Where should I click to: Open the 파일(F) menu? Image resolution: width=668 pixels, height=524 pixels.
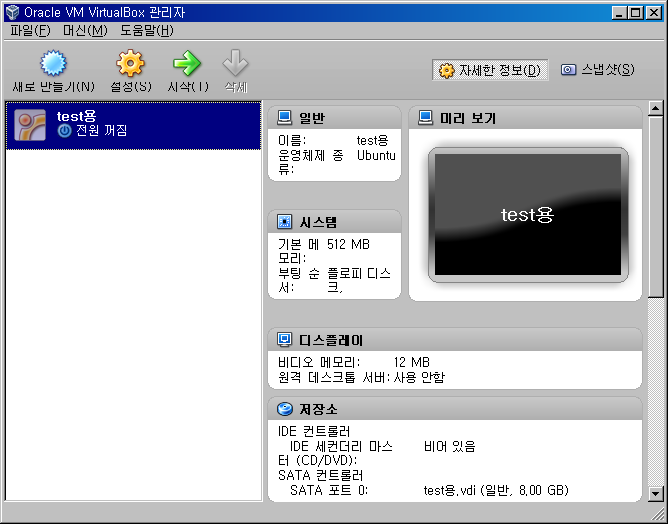pos(30,30)
